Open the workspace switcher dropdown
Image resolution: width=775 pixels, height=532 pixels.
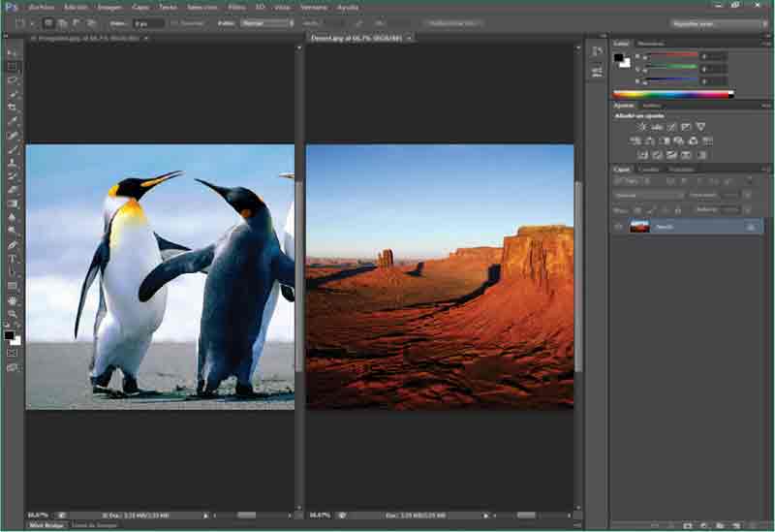pos(719,22)
